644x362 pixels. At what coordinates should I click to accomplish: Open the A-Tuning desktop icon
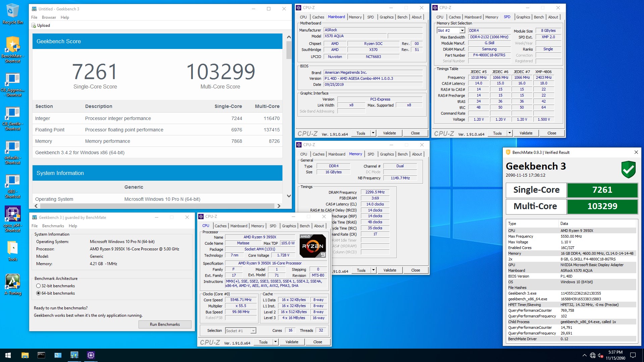(12, 284)
